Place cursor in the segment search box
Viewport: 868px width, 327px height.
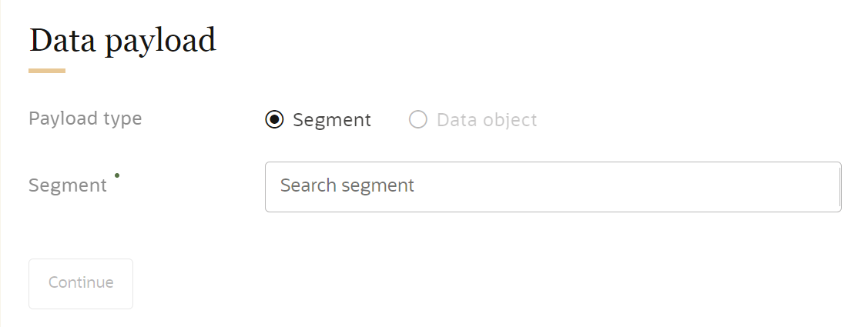coord(552,186)
